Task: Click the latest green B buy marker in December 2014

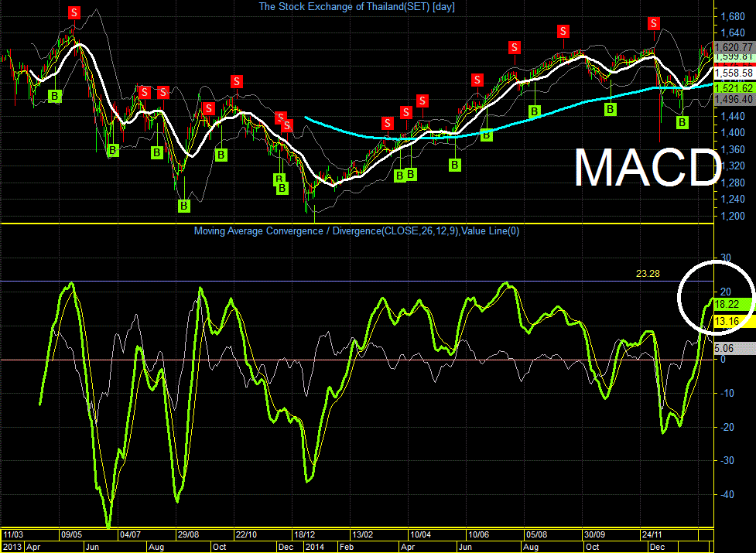Action: pos(682,123)
